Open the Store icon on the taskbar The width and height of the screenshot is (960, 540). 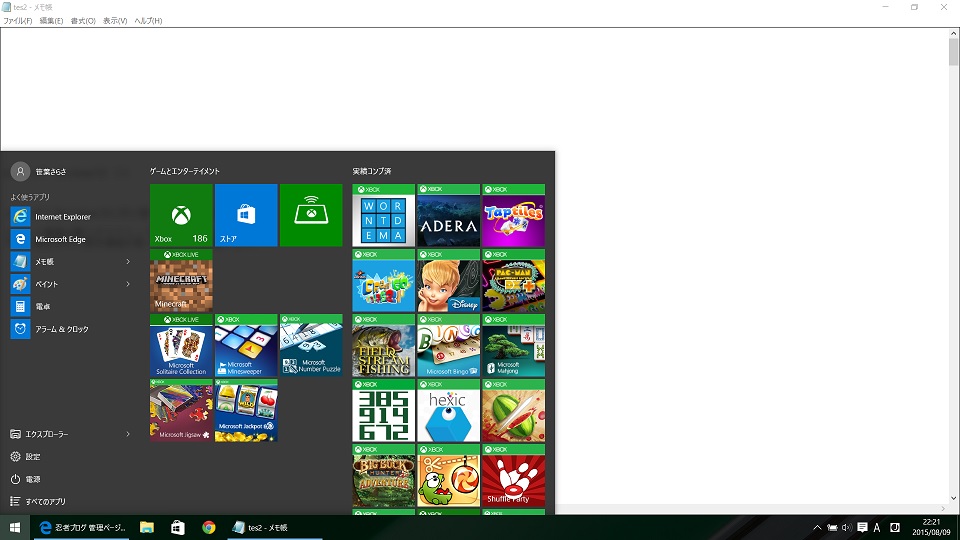tap(178, 527)
